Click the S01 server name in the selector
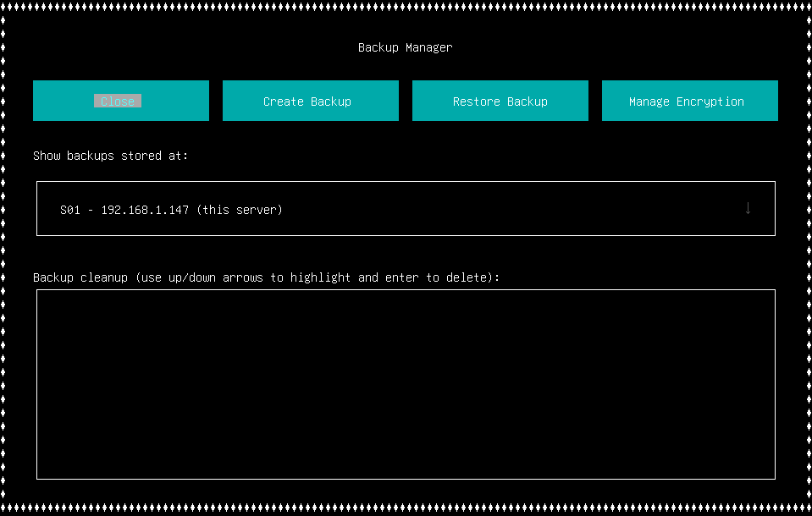The height and width of the screenshot is (516, 812). (70, 210)
